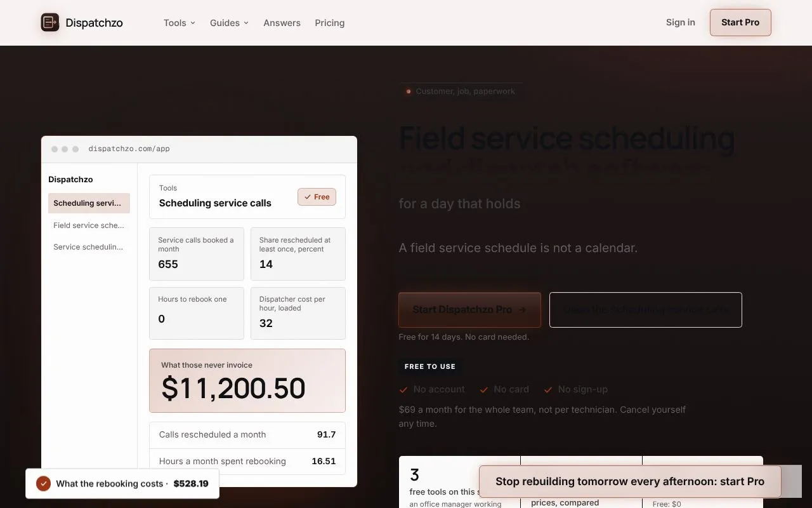Click the Start Dispatchzo Pro button

(469, 310)
